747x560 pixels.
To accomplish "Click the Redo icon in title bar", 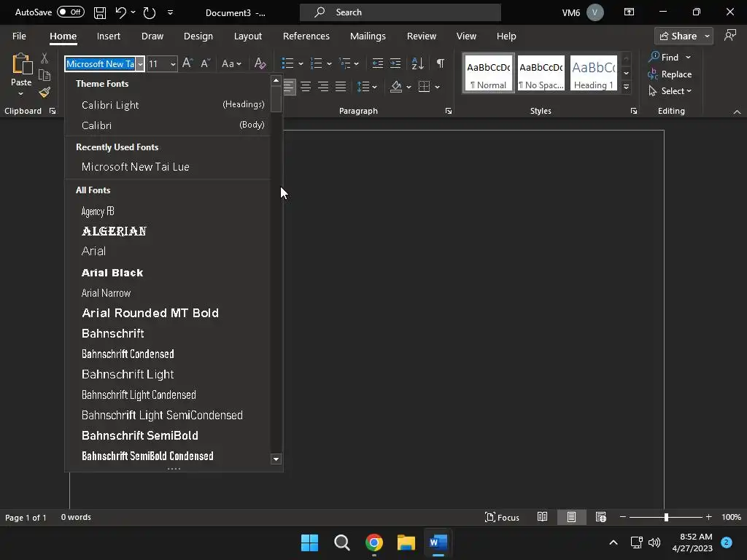I will click(x=150, y=13).
